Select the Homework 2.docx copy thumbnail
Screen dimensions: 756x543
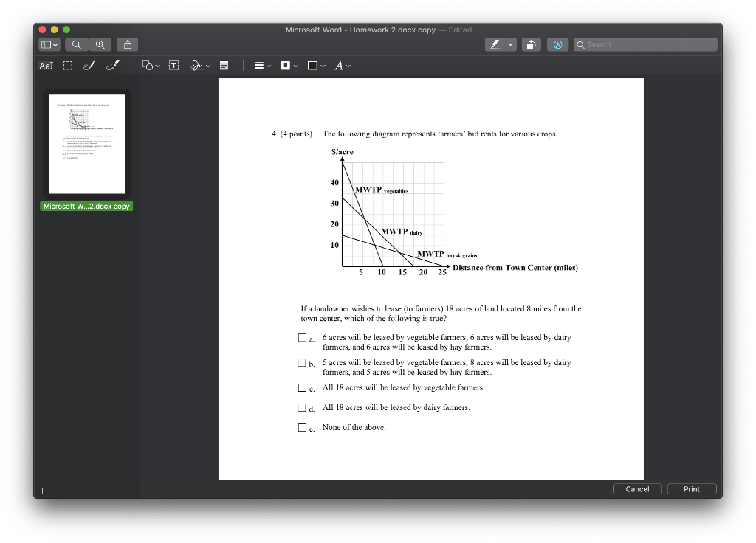(86, 143)
